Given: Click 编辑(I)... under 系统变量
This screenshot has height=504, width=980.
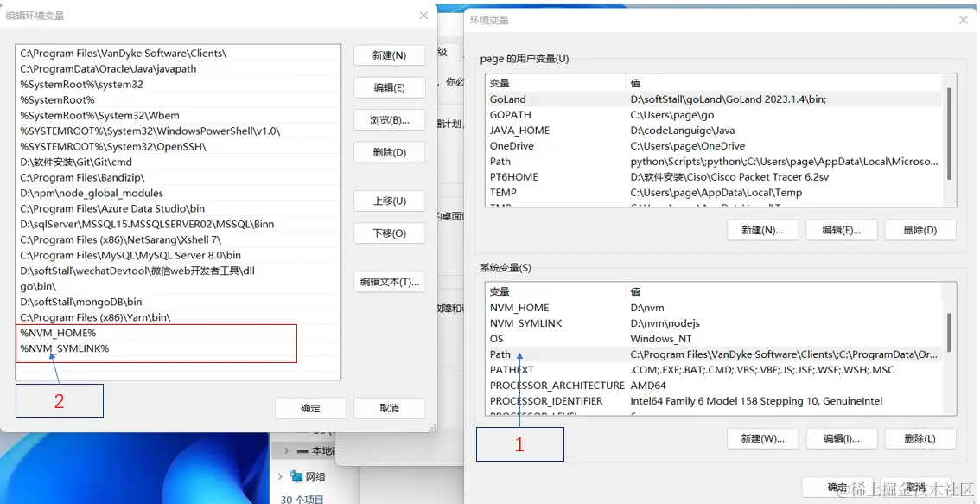Looking at the screenshot, I should pos(842,438).
